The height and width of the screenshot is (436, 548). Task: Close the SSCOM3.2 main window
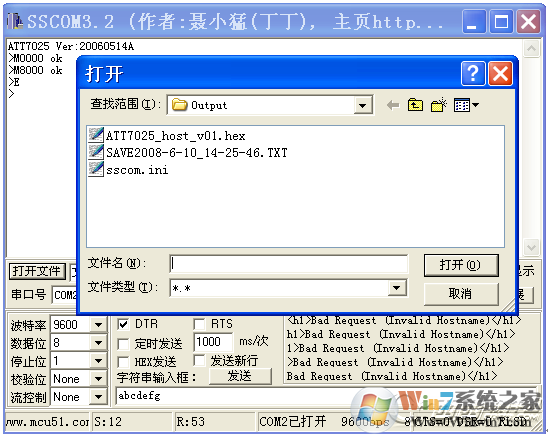tap(528, 22)
